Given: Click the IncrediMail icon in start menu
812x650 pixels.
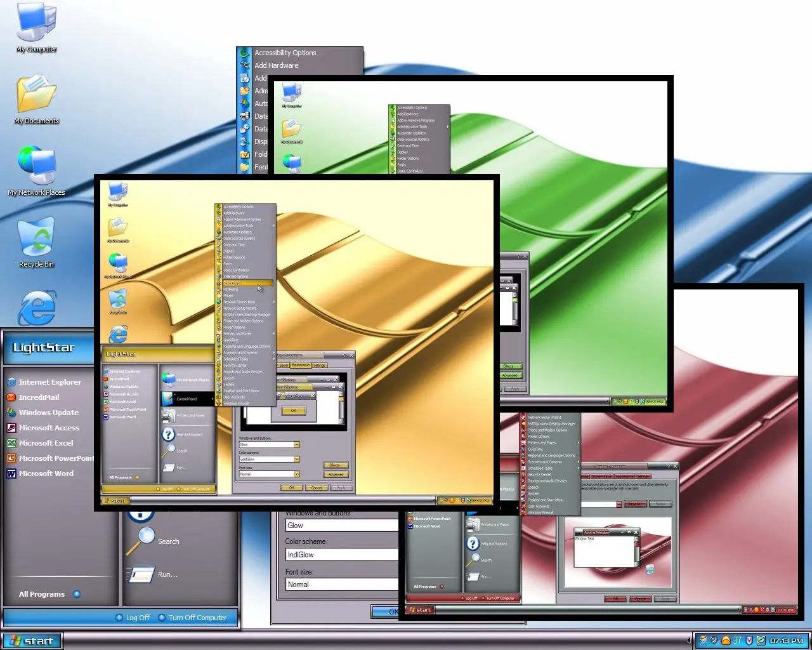Looking at the screenshot, I should 11,397.
